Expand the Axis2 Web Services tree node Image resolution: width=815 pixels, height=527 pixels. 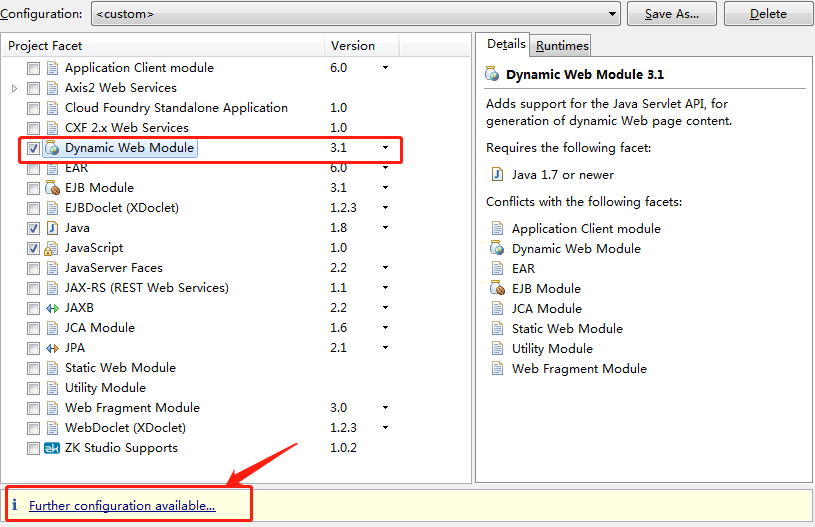tap(15, 88)
